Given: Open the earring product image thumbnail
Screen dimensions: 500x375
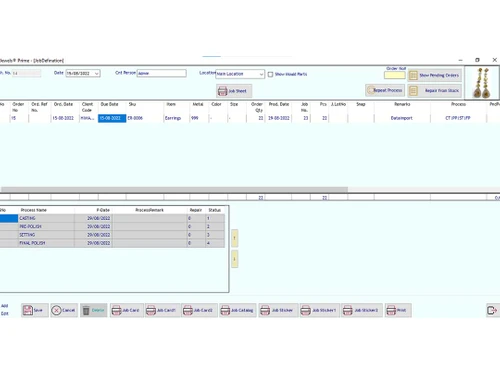Looking at the screenshot, I should [482, 83].
